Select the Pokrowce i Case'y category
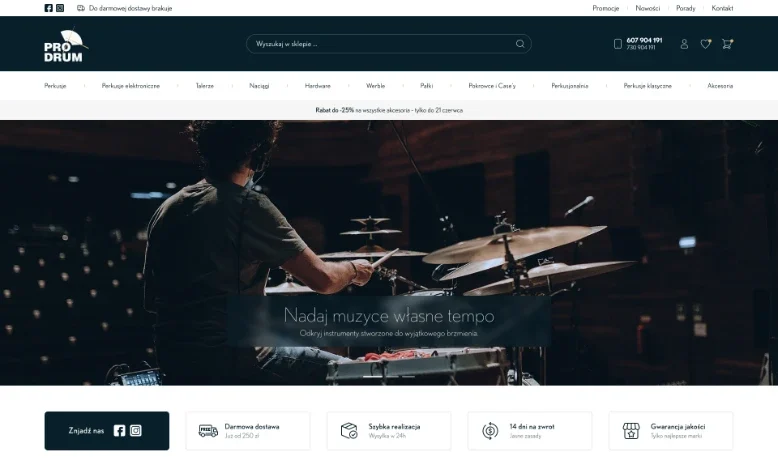778x470 pixels. 492,86
